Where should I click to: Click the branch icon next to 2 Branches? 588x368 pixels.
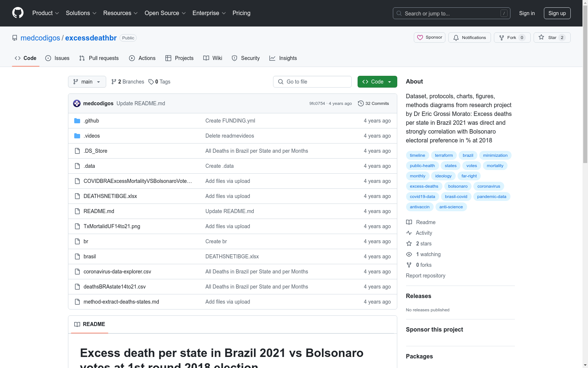[114, 82]
